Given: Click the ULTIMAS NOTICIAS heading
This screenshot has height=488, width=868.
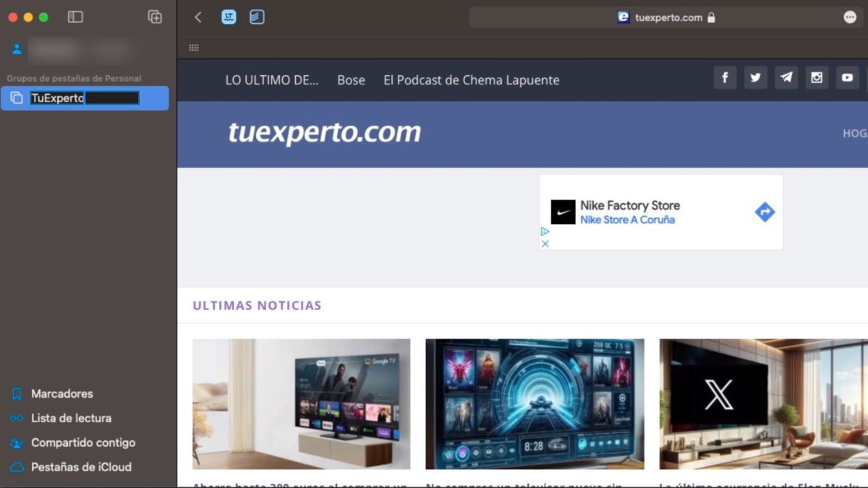Looking at the screenshot, I should point(257,306).
